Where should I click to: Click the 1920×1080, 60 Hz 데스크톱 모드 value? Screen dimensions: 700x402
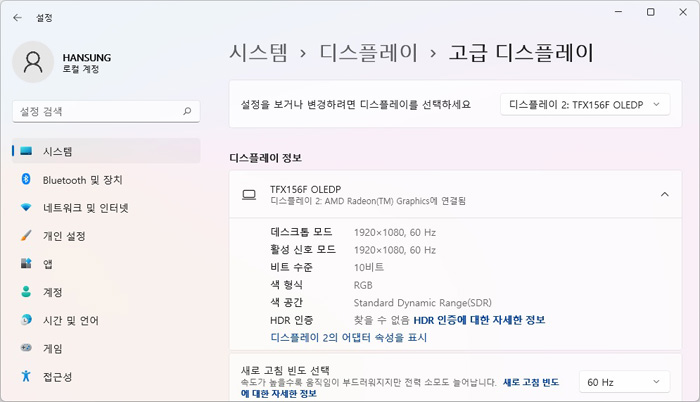pos(395,232)
